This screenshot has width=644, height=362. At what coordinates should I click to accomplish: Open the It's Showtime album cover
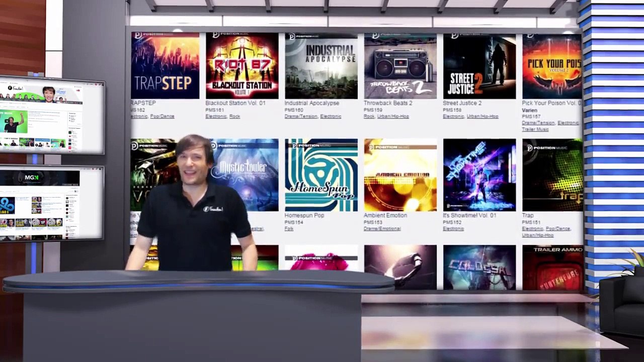coord(479,175)
